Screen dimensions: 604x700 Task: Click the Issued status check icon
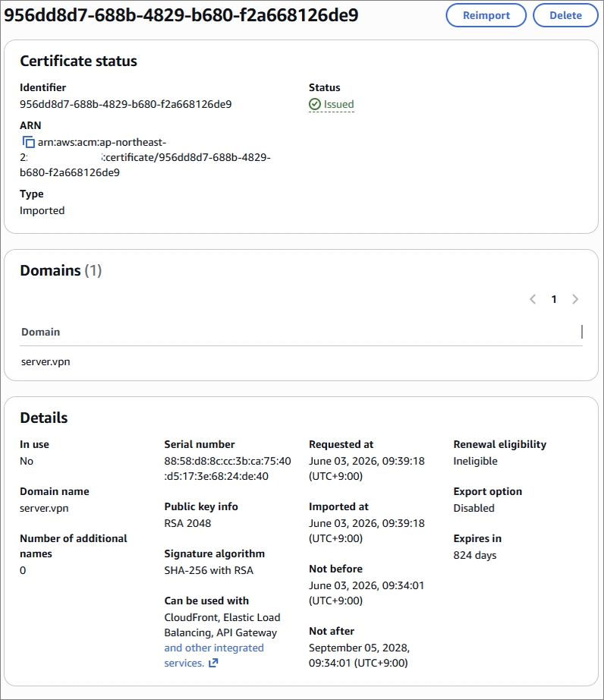coord(314,104)
